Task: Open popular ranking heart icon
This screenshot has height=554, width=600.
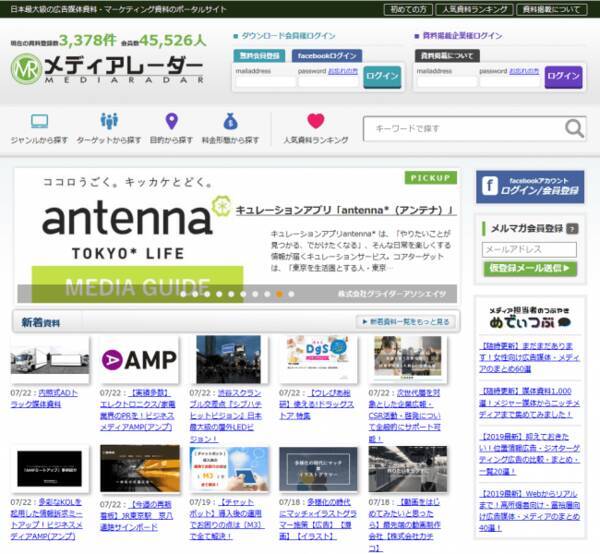Action: [315, 122]
